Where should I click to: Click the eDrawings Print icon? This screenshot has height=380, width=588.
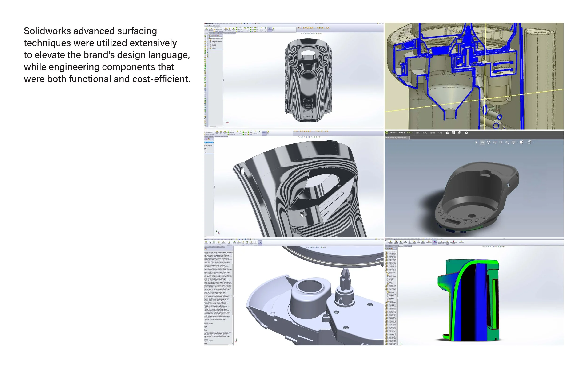point(460,133)
